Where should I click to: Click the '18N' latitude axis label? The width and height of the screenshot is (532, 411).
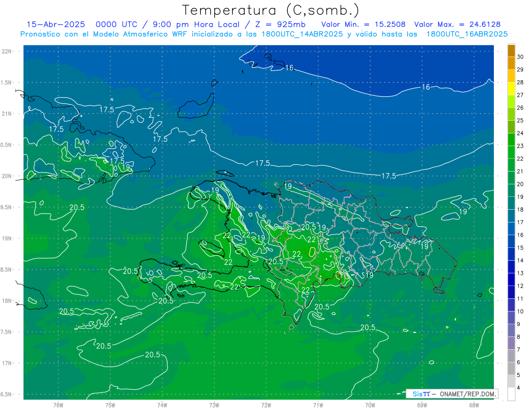point(7,301)
